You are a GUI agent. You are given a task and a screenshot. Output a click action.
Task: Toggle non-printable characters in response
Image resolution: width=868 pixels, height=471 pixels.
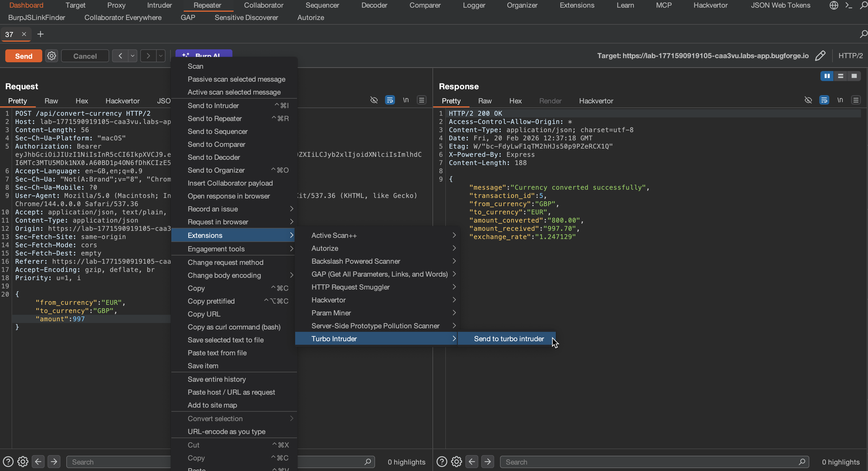point(840,100)
